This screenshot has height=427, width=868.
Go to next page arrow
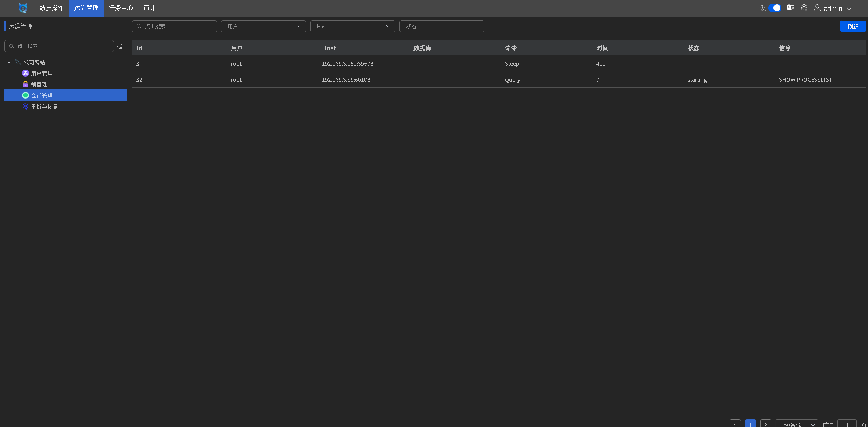point(766,424)
